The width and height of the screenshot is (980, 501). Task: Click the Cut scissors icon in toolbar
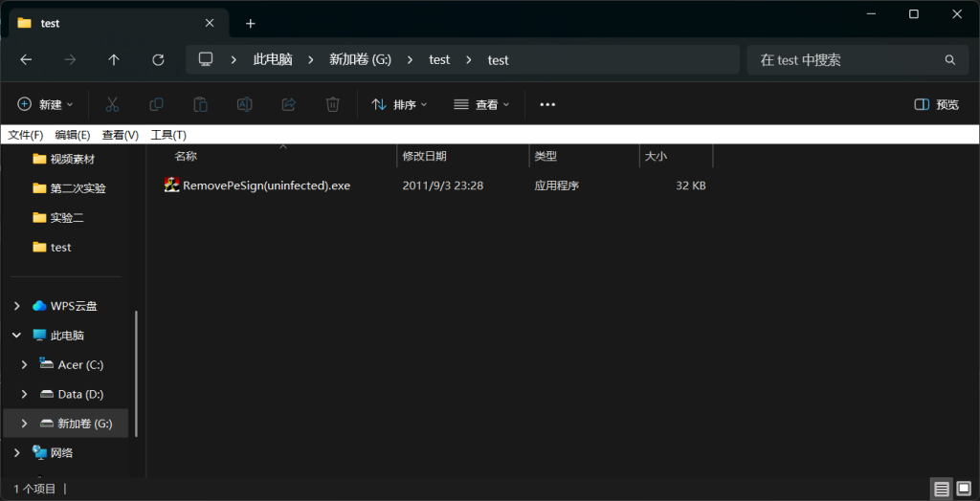pyautogui.click(x=112, y=104)
